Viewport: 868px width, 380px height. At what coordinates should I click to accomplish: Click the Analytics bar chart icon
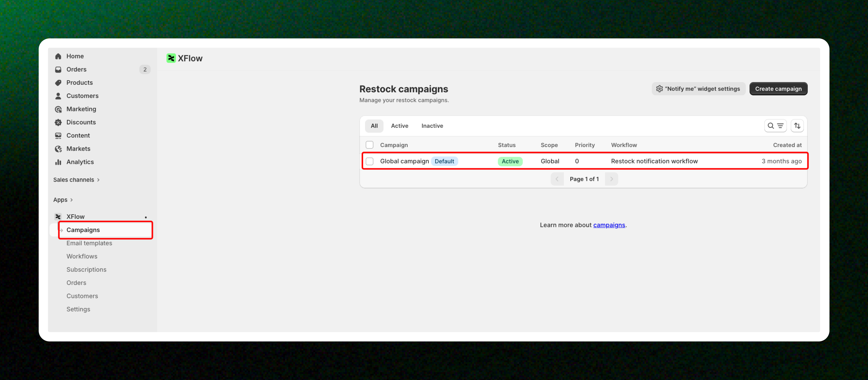[58, 162]
